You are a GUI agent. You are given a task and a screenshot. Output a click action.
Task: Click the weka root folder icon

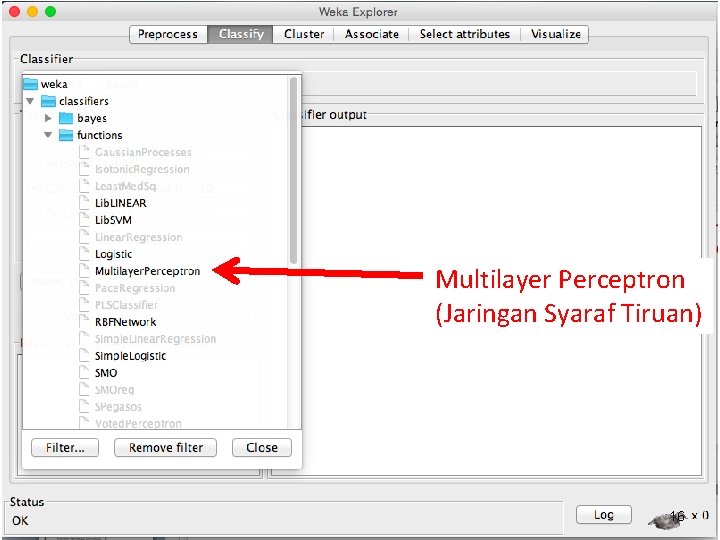30,84
